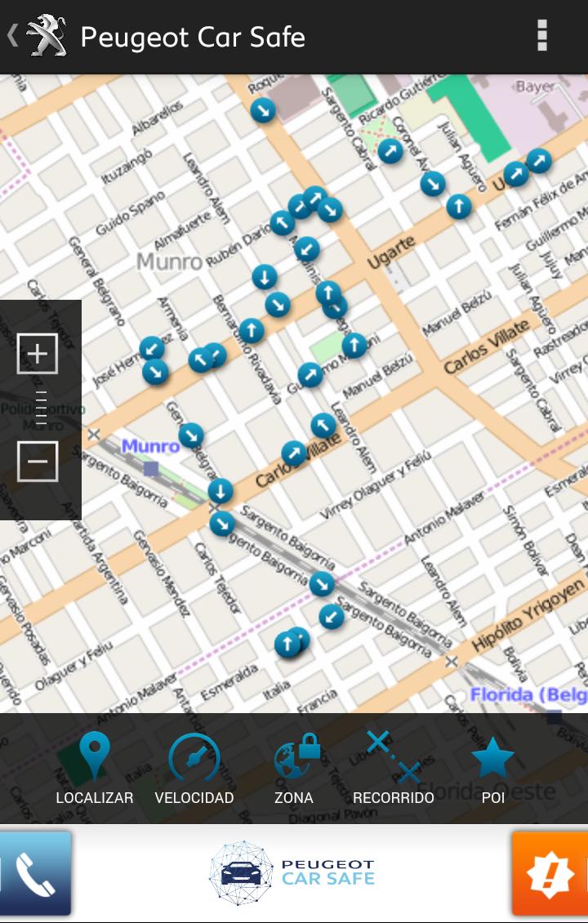Go back using the left chevron
This screenshot has height=923, width=588.
pyautogui.click(x=11, y=35)
